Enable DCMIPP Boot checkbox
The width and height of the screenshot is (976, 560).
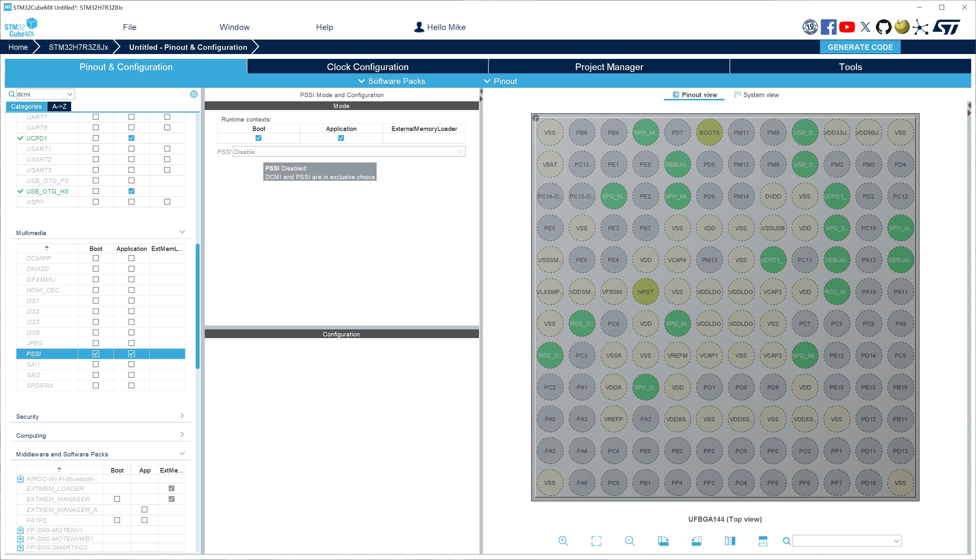96,258
